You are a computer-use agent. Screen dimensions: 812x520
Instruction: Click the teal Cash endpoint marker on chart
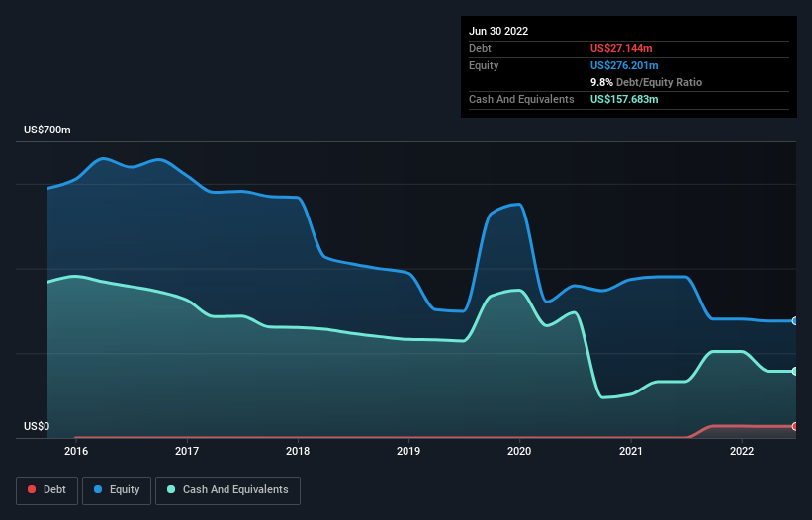[795, 372]
